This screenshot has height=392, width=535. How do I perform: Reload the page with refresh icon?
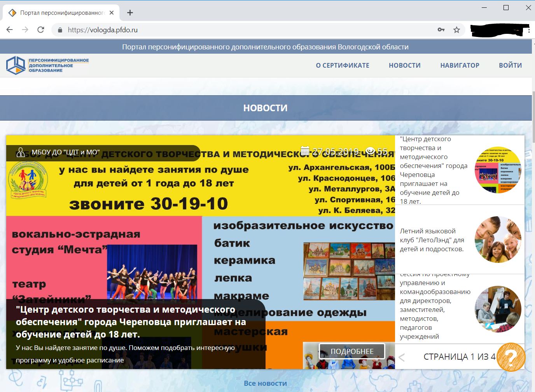[x=41, y=30]
